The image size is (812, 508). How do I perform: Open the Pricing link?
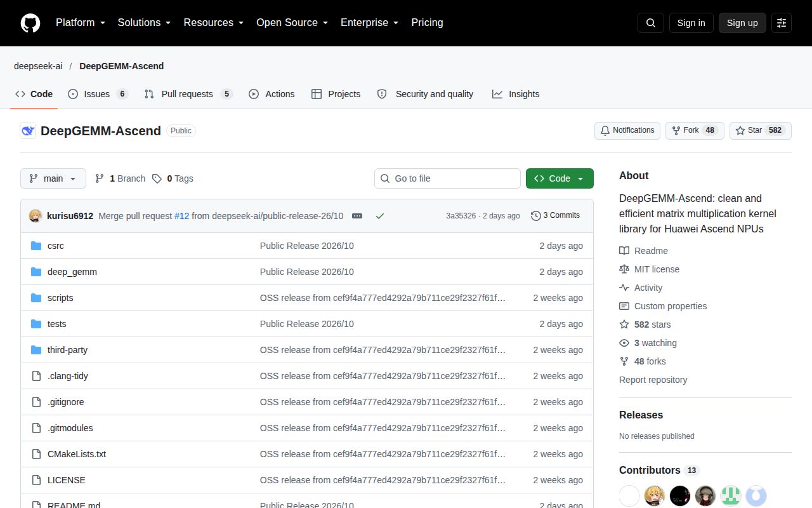click(427, 23)
